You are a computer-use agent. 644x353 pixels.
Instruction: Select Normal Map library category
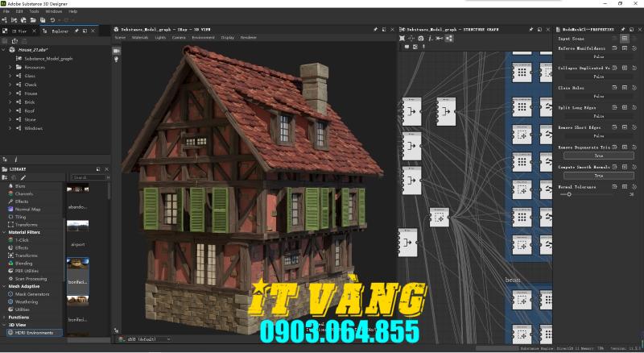pyautogui.click(x=27, y=209)
